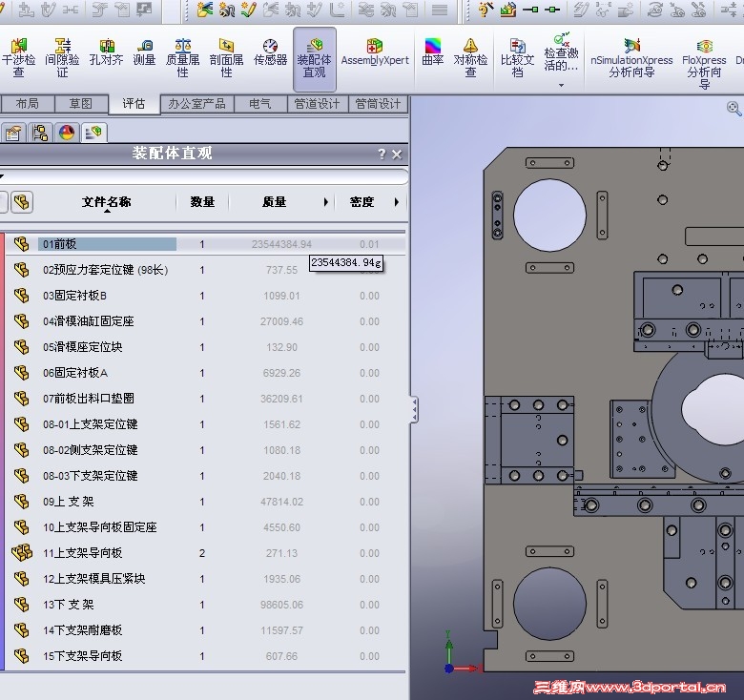Show 曲率 curvature display
744x700 pixels.
click(x=433, y=52)
